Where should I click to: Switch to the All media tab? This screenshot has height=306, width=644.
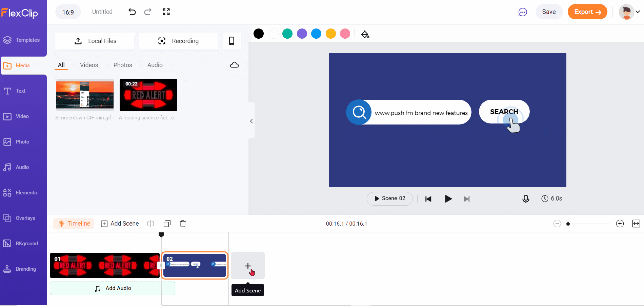pos(61,65)
